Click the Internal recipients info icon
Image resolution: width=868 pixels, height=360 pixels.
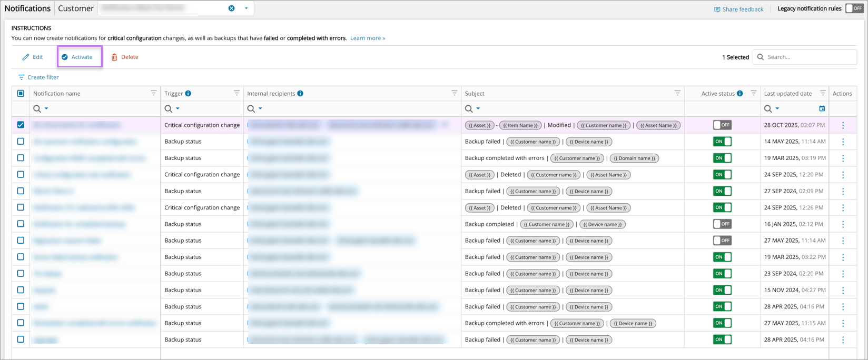pos(300,94)
